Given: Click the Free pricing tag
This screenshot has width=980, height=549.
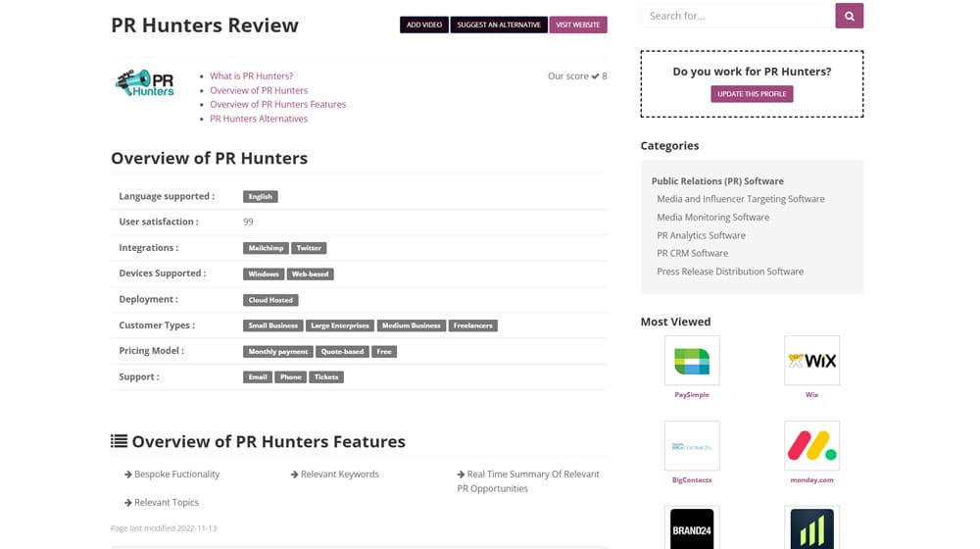Looking at the screenshot, I should click(x=384, y=351).
